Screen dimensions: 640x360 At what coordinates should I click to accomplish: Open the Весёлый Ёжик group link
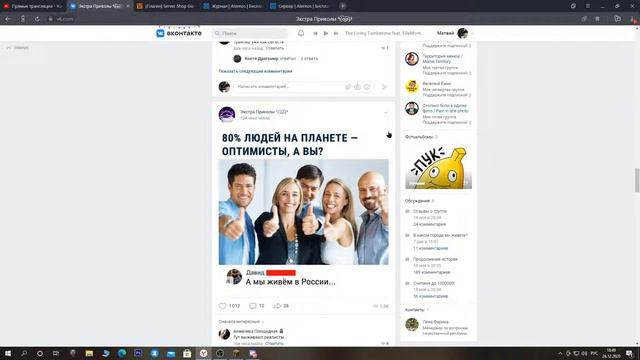pos(436,84)
